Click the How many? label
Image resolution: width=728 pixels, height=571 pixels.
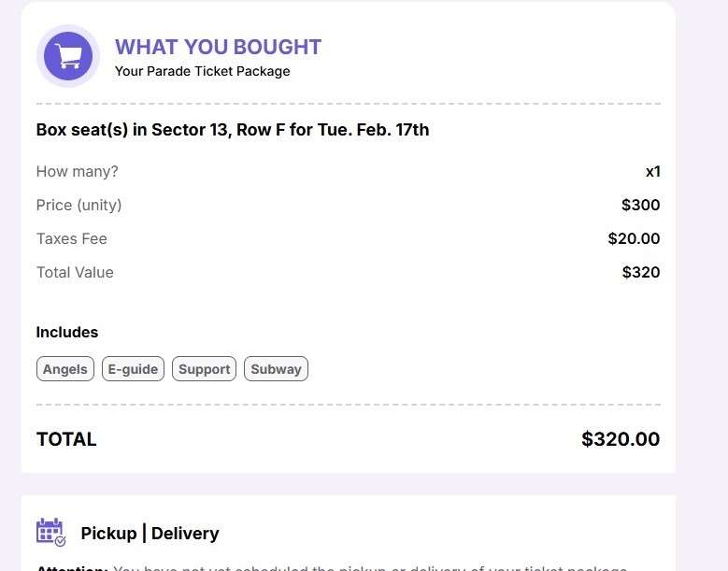(x=77, y=172)
